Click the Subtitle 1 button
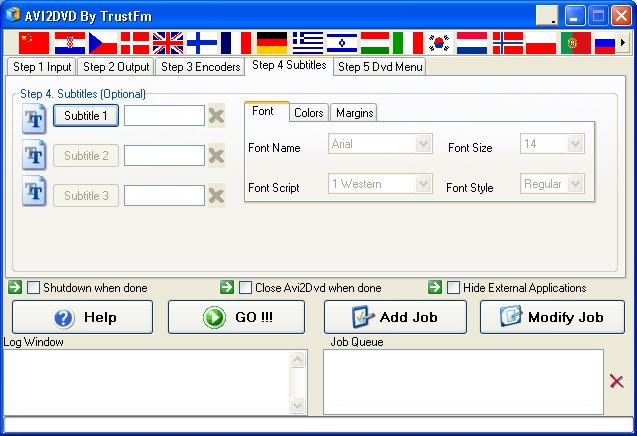 (x=86, y=116)
